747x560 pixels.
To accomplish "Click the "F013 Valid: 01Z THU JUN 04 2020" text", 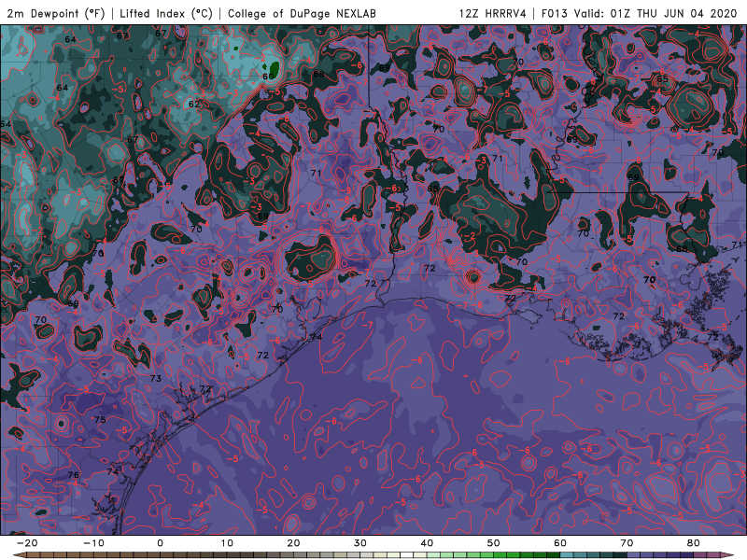I will pos(639,13).
